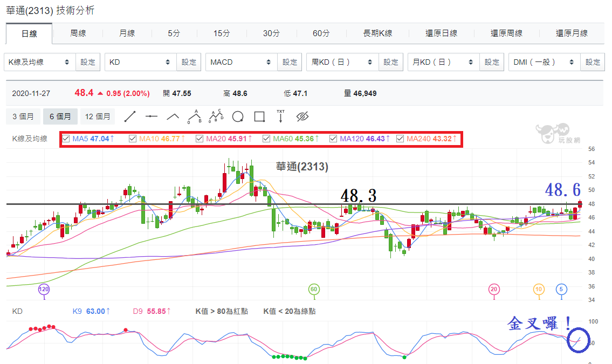
Task: Click the D9 55.85 value
Action: [x=152, y=311]
